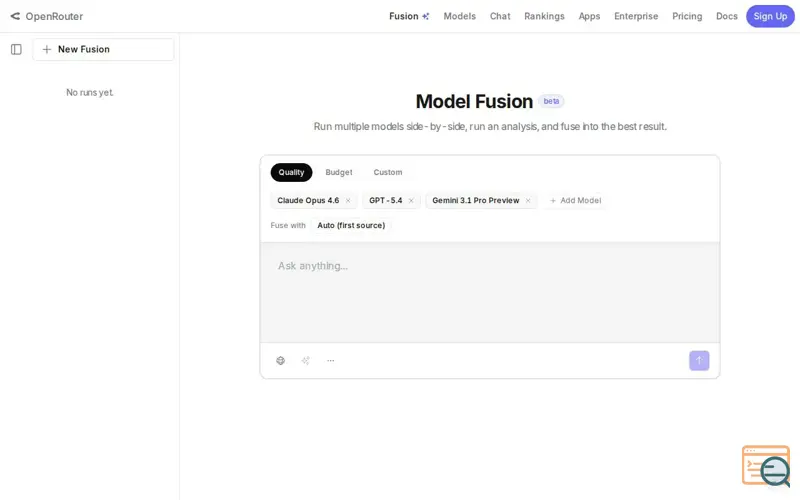Viewport: 800px width, 500px height.
Task: Open the Fusion nav item
Action: [409, 16]
